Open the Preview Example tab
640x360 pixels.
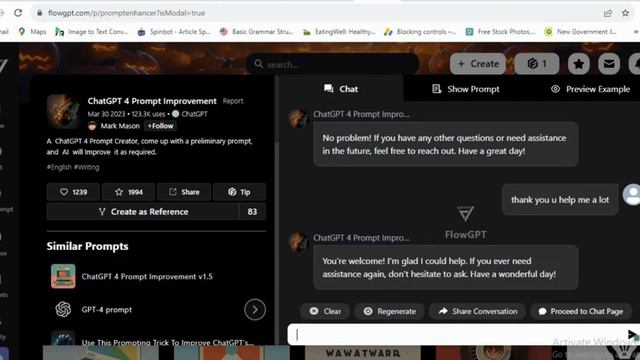pyautogui.click(x=590, y=89)
